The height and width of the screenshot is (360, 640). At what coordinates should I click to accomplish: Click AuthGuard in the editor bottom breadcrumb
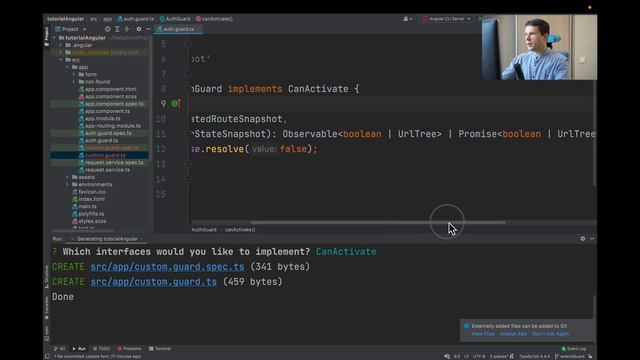click(x=204, y=230)
